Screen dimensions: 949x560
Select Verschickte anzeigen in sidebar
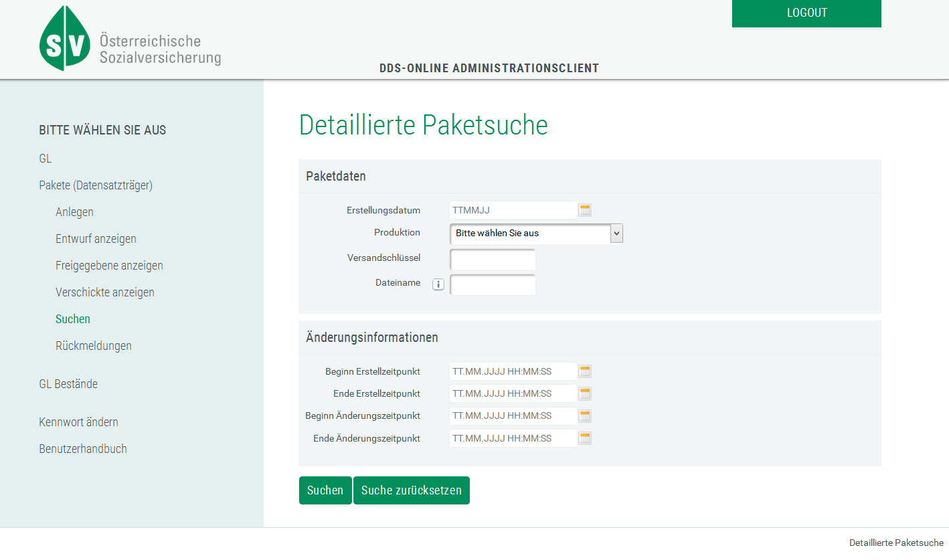point(105,292)
